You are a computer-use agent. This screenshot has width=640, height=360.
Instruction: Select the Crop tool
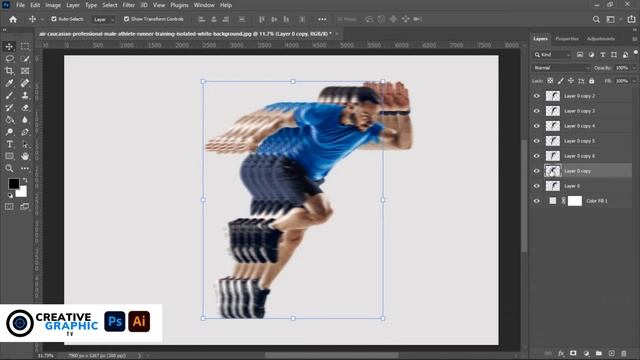(9, 71)
